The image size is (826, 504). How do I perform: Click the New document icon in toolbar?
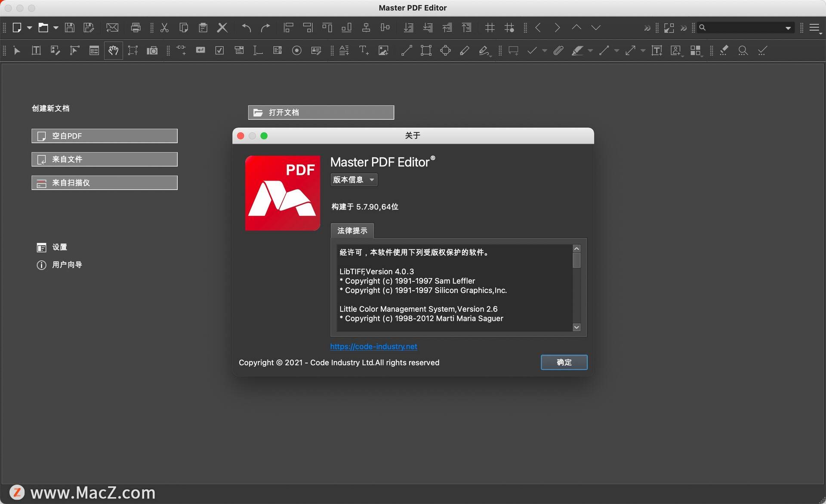pos(17,28)
